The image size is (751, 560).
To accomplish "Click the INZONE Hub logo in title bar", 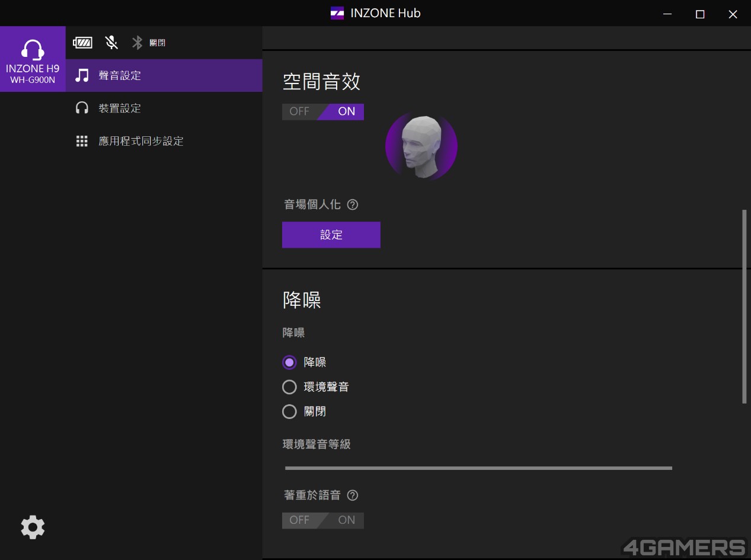I will pyautogui.click(x=337, y=13).
